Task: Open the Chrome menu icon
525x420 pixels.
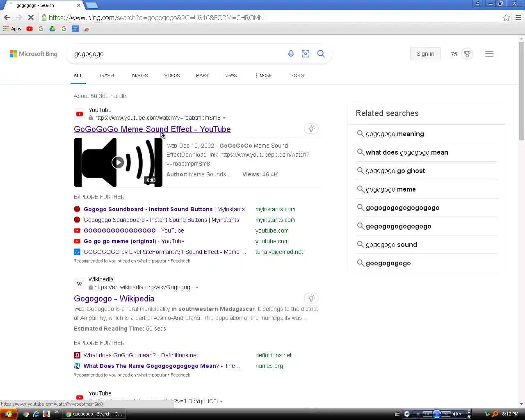Action: tap(518, 17)
